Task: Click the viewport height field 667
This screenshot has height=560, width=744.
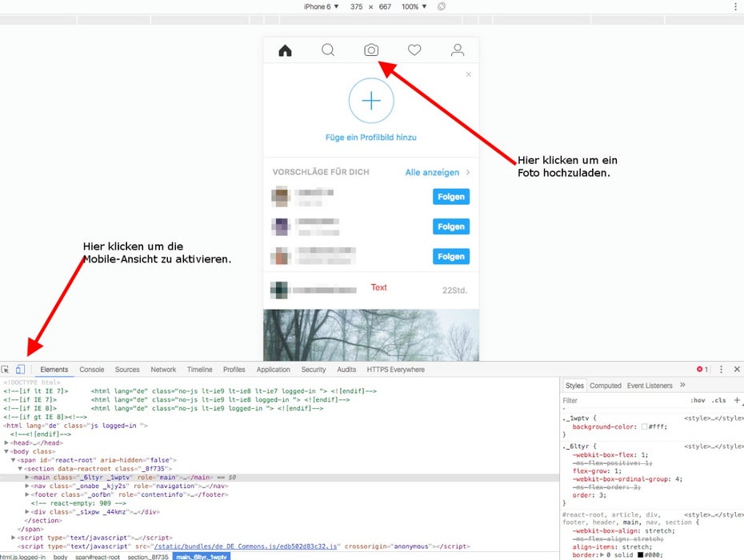Action: click(x=385, y=6)
